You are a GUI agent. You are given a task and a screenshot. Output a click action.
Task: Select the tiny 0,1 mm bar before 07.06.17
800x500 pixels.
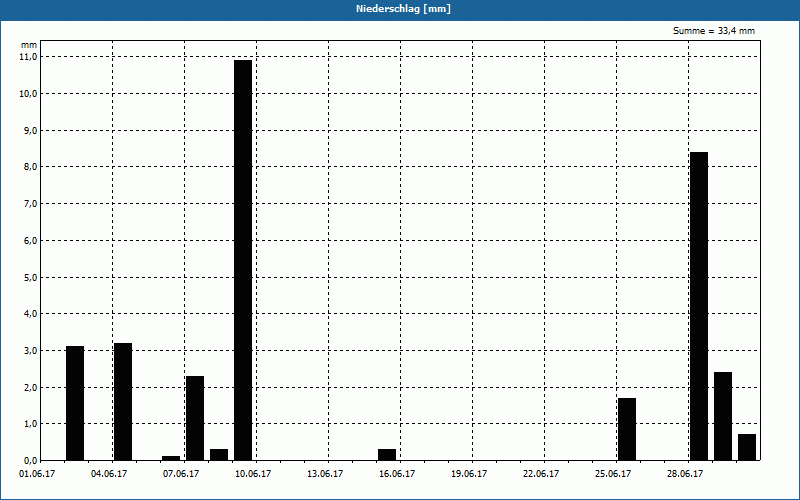pyautogui.click(x=171, y=458)
